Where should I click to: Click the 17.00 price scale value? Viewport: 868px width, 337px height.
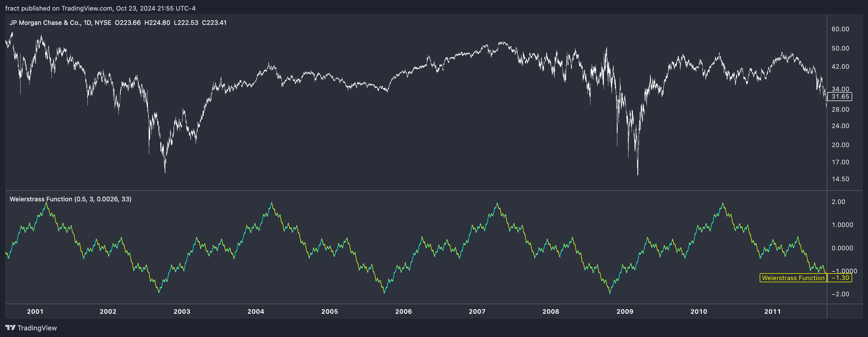(840, 162)
